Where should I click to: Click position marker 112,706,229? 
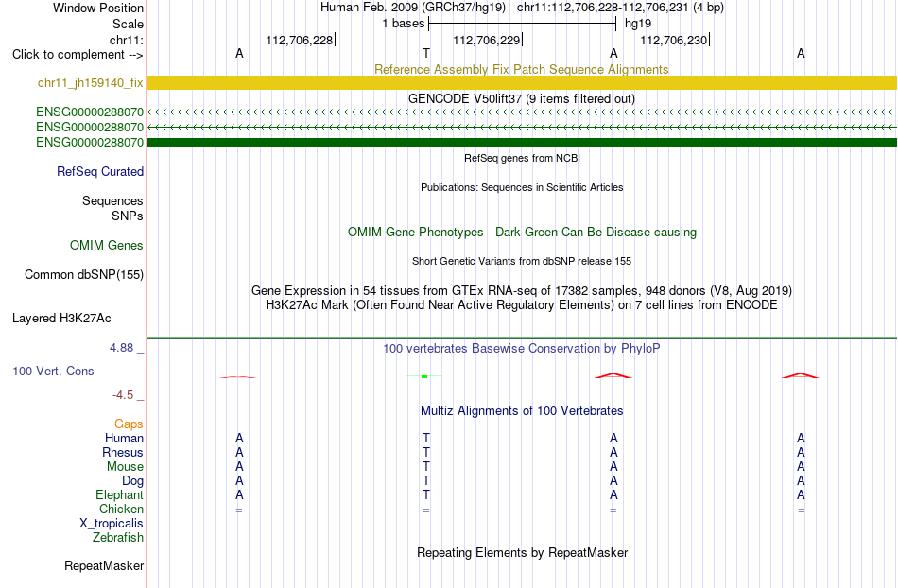tap(487, 40)
